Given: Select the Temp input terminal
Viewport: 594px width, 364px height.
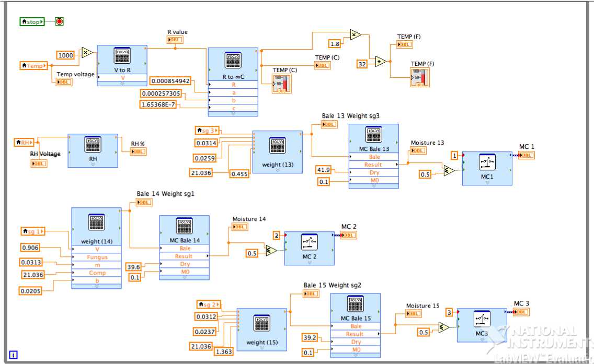Looking at the screenshot, I should [x=34, y=66].
